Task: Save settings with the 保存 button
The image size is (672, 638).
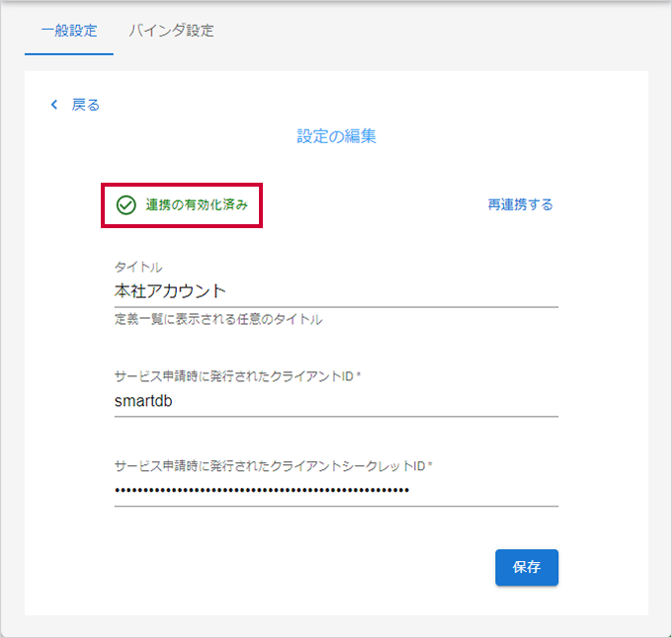Action: pos(527,568)
